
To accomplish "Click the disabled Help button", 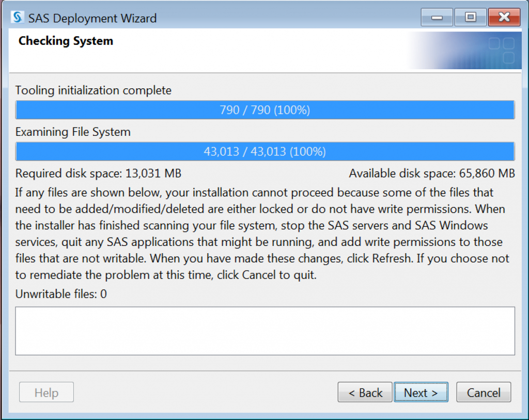I will [46, 392].
